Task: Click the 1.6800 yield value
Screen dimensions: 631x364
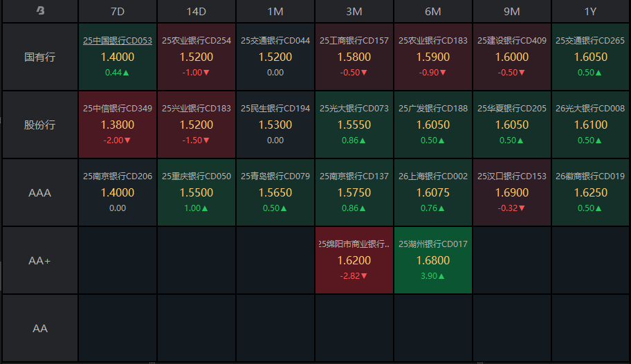Action: click(433, 260)
